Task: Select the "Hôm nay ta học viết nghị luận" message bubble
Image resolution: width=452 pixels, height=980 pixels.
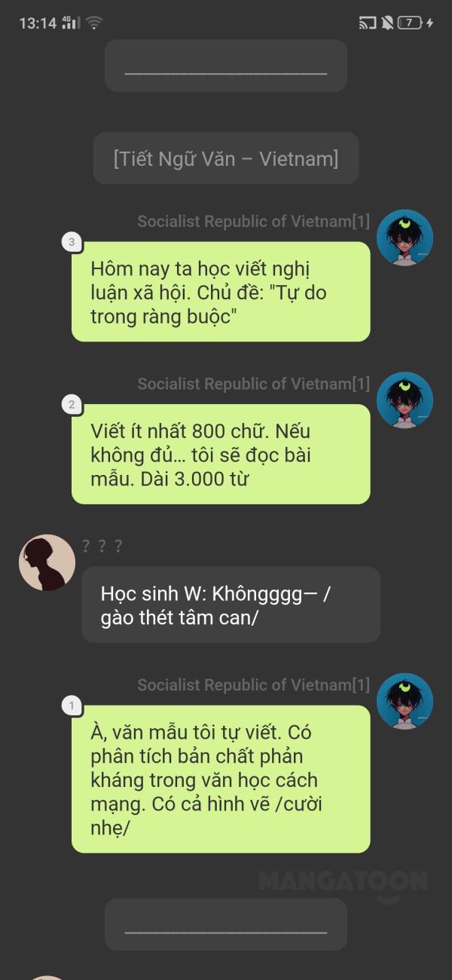Action: point(221,292)
